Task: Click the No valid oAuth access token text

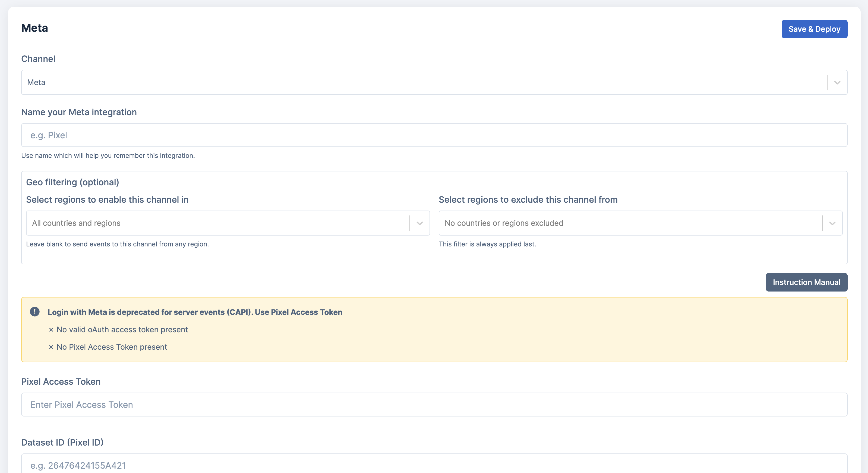Action: coord(122,330)
